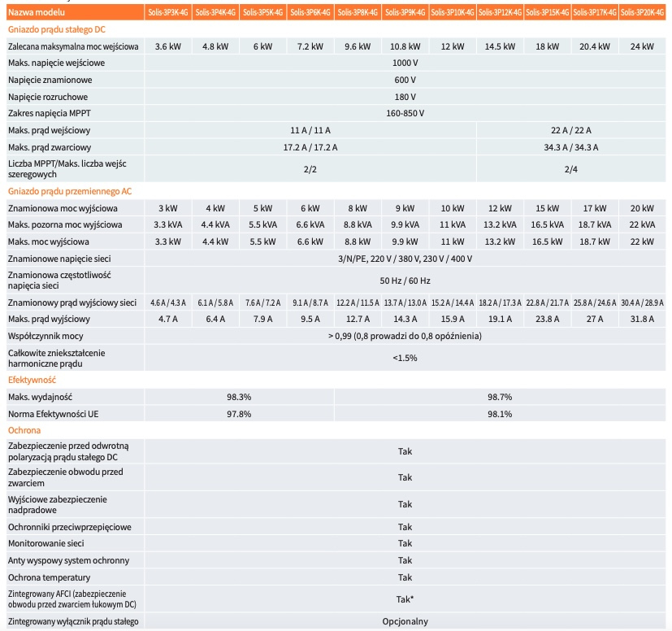Click the '30.4 A / 28.9 A' output current cell

[642, 302]
